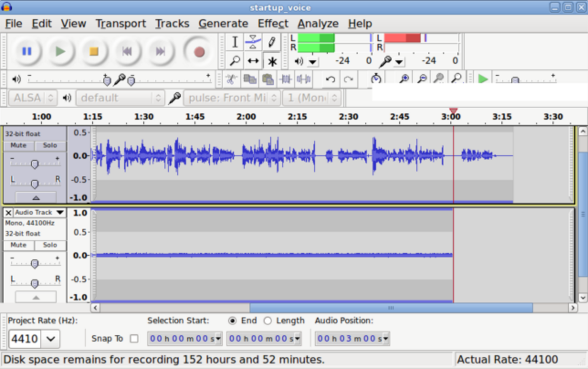Open the Effect menu
The image size is (588, 369).
click(273, 23)
